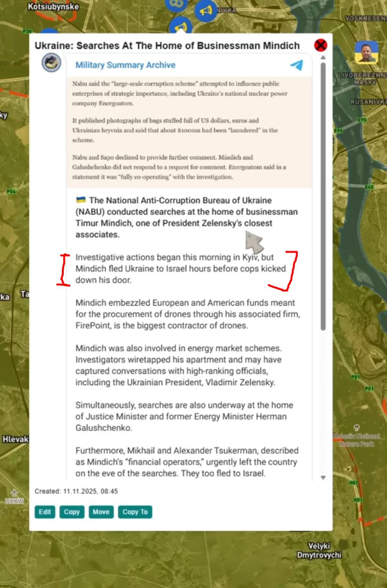This screenshot has height=588, width=387.
Task: Click the Kotsiubynske map label
Action: [54, 7]
